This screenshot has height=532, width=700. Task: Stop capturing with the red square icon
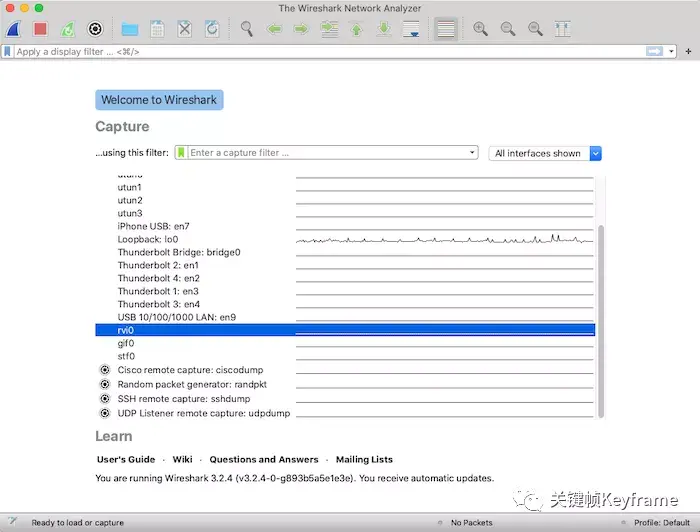[40, 29]
